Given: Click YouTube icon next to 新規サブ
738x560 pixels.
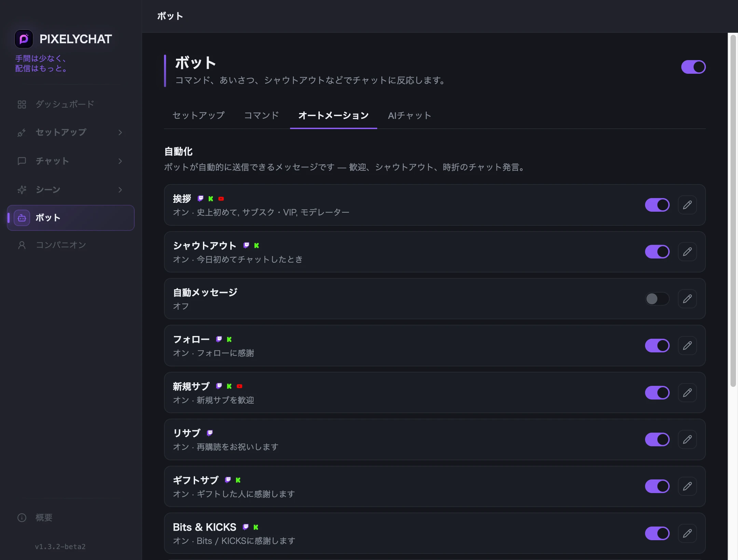Looking at the screenshot, I should pyautogui.click(x=240, y=386).
